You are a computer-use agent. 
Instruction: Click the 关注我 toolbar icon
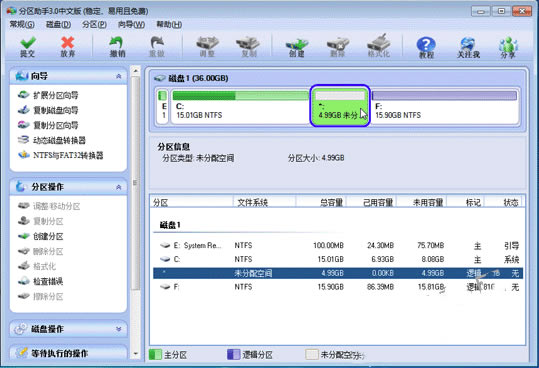468,46
